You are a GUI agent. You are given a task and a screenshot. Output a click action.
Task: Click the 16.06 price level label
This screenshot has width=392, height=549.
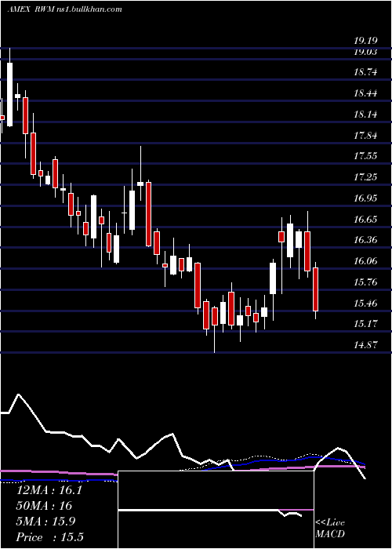[x=365, y=261]
